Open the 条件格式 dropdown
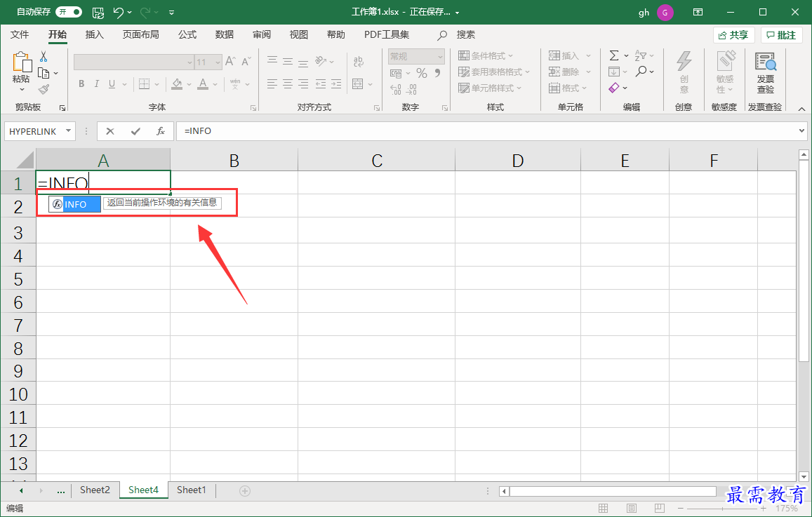 coord(486,56)
